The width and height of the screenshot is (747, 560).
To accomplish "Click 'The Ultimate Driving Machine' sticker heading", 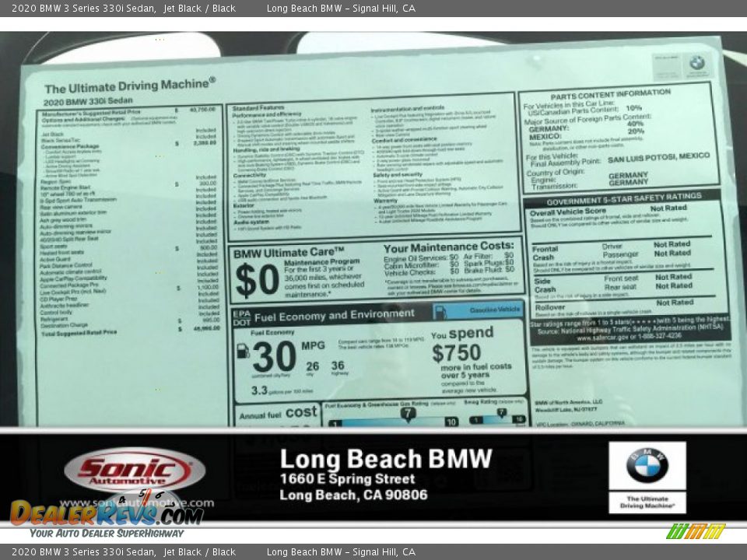I will coord(130,86).
